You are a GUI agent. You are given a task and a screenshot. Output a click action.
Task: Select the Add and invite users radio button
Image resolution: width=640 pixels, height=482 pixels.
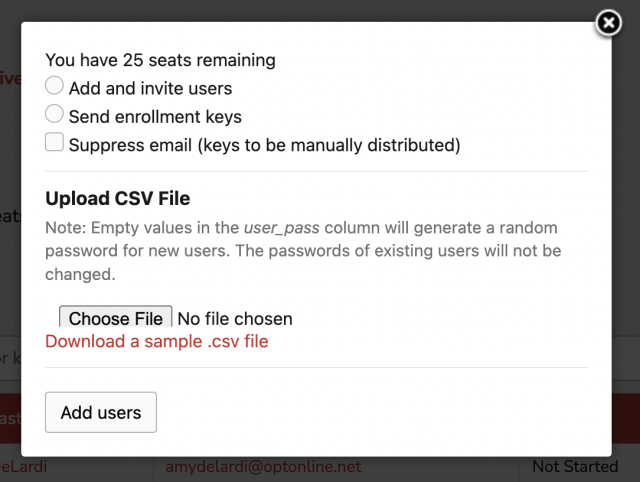coord(54,85)
